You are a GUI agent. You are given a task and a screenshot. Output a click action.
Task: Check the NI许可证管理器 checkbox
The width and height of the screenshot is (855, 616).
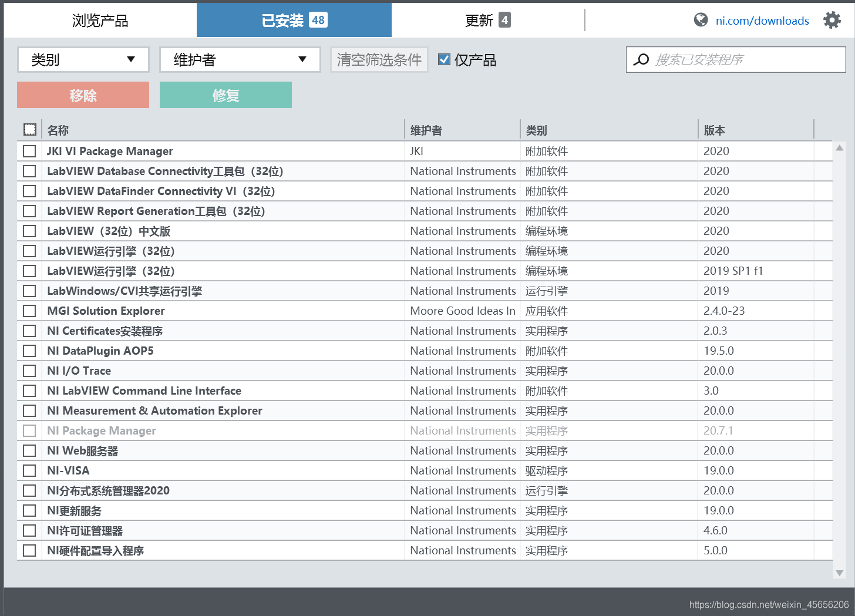click(x=29, y=530)
